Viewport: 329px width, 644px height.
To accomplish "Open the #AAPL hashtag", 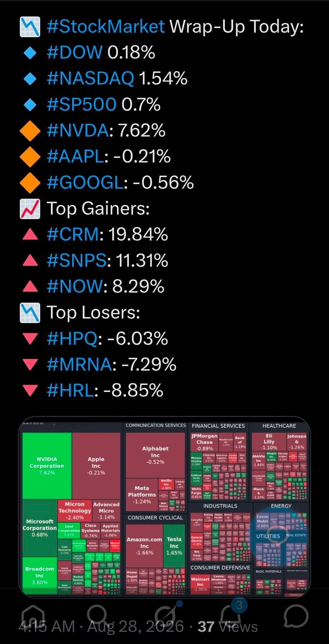I will click(75, 156).
